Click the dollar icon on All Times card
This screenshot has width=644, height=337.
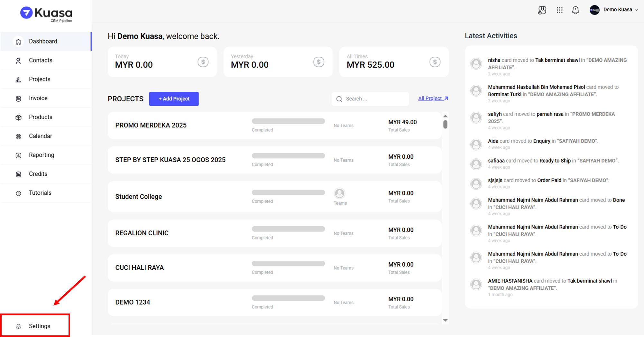pos(435,62)
